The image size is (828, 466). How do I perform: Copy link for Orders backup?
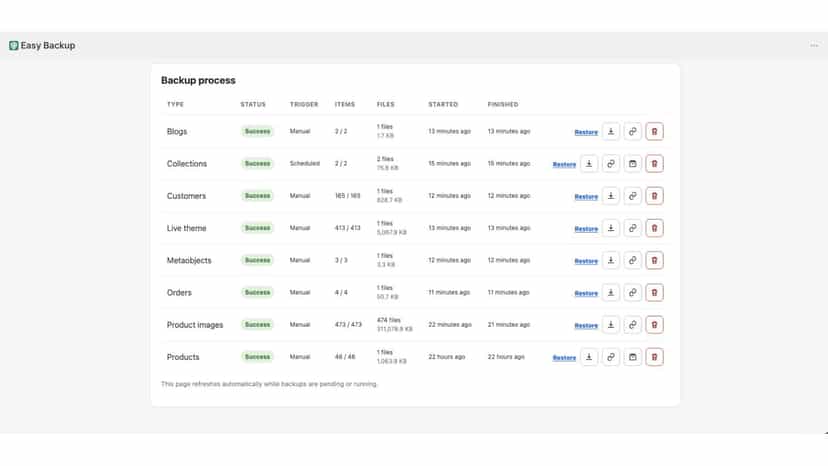tap(632, 293)
